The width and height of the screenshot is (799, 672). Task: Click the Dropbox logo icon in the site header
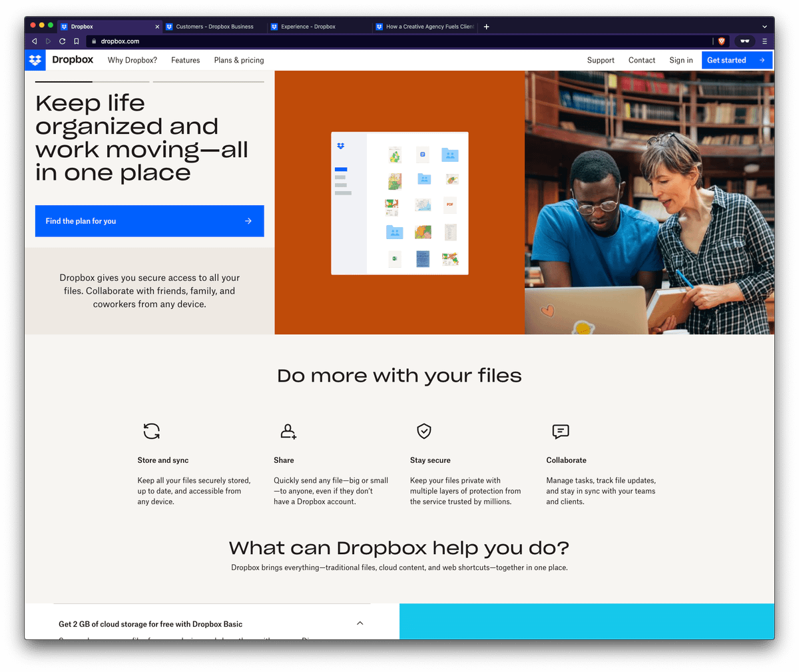coord(35,60)
